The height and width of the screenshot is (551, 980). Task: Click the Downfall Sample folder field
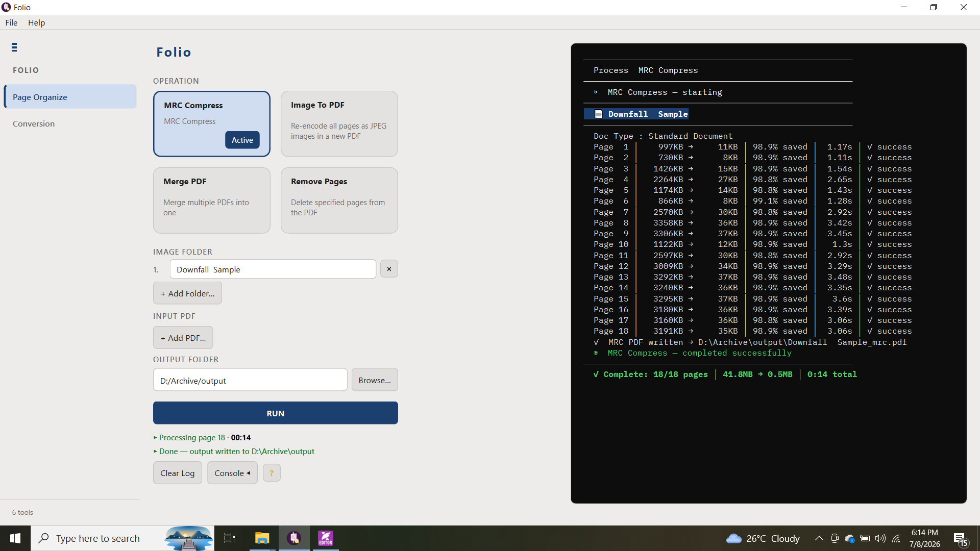(273, 269)
